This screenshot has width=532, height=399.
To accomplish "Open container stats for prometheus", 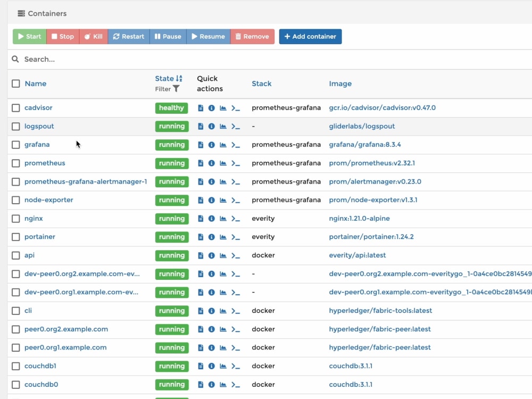I will [223, 163].
